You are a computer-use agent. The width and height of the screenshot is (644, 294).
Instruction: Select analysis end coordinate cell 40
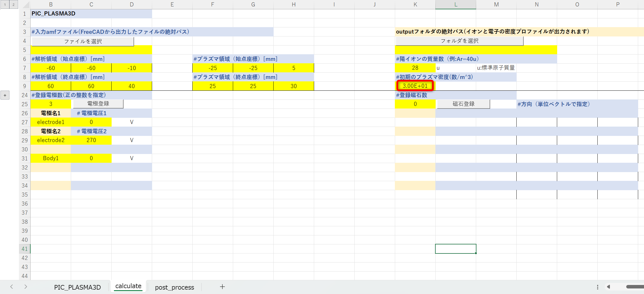tap(132, 86)
